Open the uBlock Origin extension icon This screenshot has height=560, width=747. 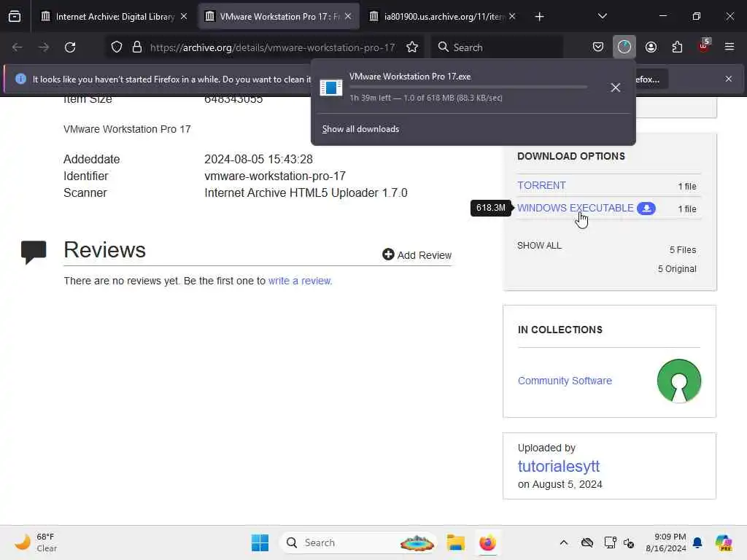[704, 46]
